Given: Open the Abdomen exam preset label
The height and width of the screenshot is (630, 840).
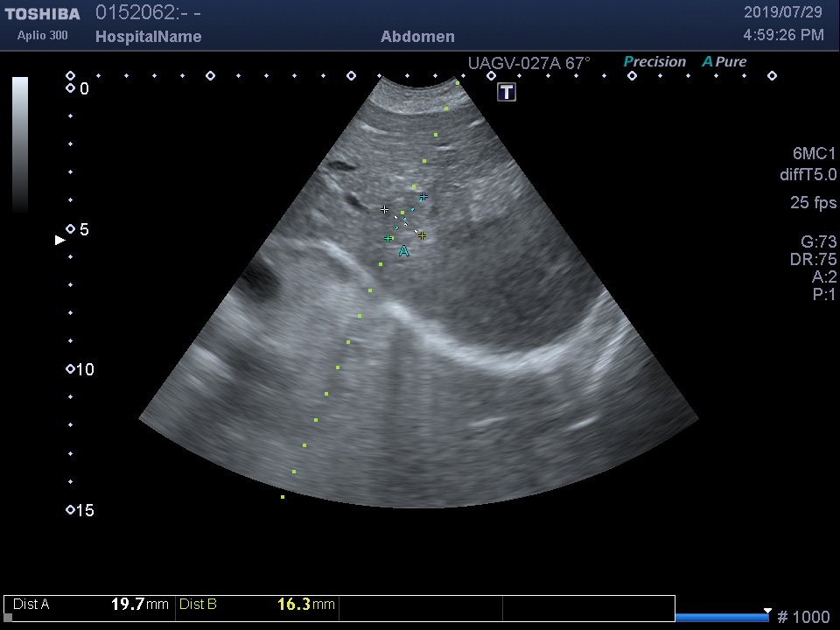Looking at the screenshot, I should point(417,37).
